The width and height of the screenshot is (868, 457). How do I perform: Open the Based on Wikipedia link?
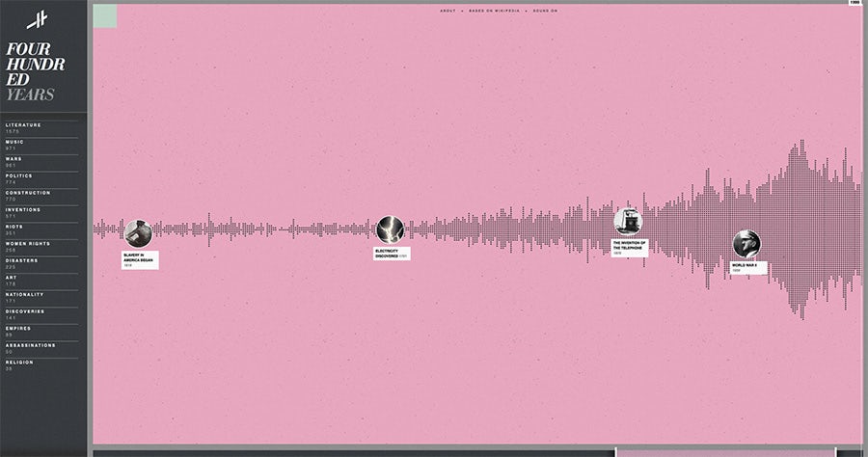pos(492,11)
